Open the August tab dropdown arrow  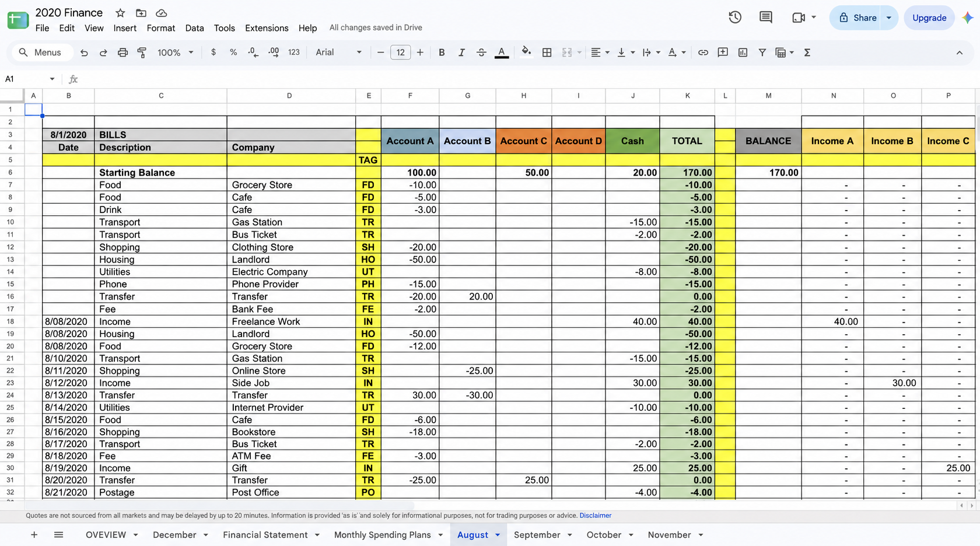498,535
